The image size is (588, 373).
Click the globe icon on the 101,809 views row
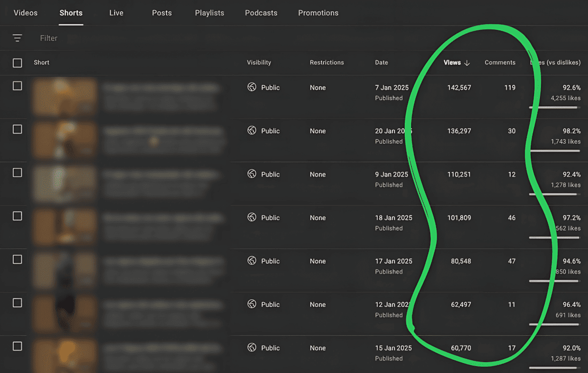click(252, 217)
